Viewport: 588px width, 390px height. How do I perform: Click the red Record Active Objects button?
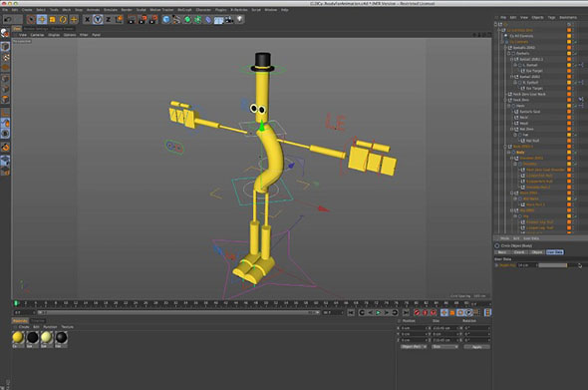point(417,312)
